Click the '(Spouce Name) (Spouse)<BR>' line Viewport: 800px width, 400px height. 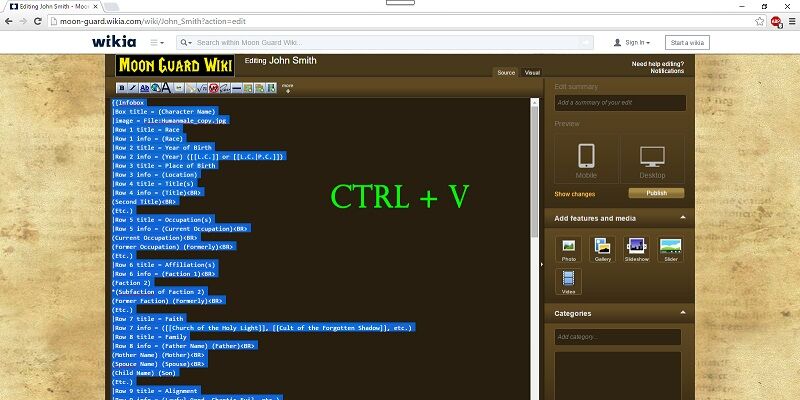159,364
